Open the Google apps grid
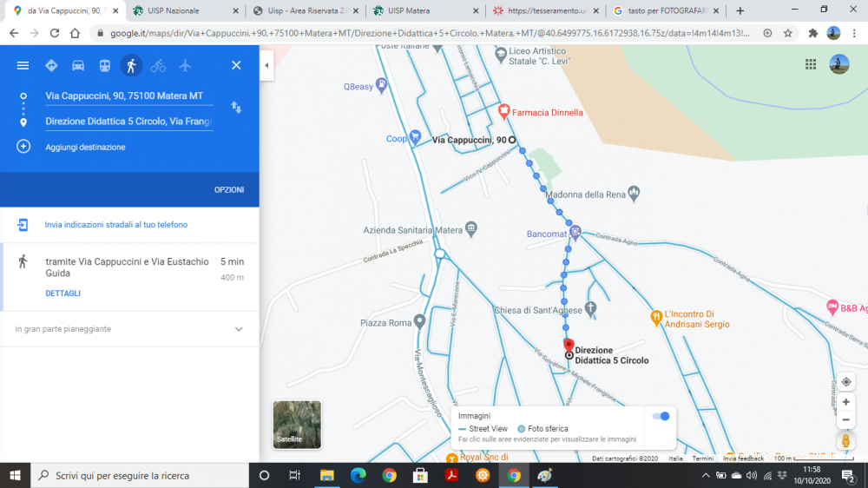The image size is (868, 488). (811, 64)
